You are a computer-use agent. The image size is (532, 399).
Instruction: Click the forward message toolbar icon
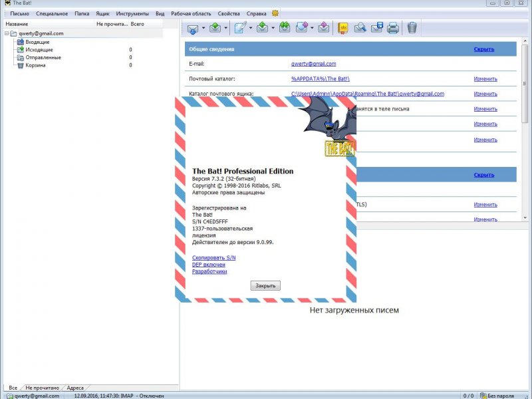click(302, 28)
